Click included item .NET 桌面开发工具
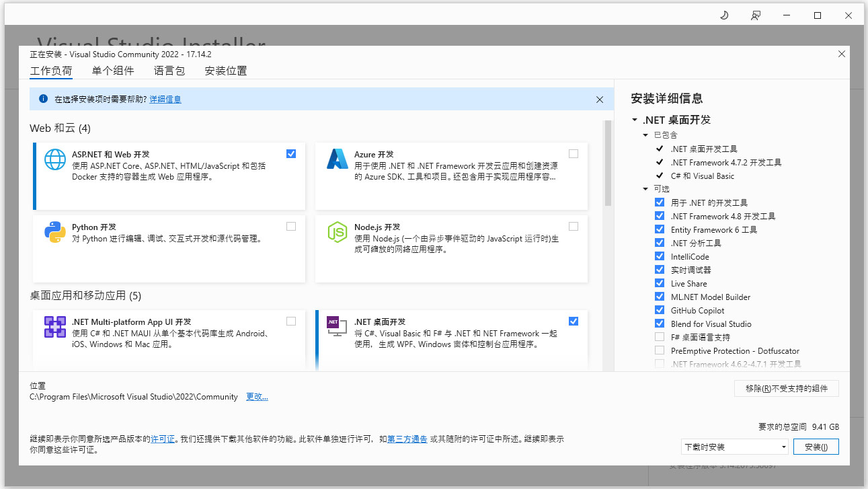This screenshot has height=489, width=868. [x=704, y=149]
